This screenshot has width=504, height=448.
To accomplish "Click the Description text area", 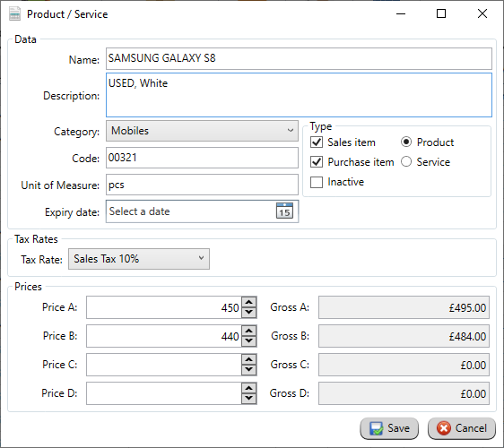I will click(x=299, y=95).
